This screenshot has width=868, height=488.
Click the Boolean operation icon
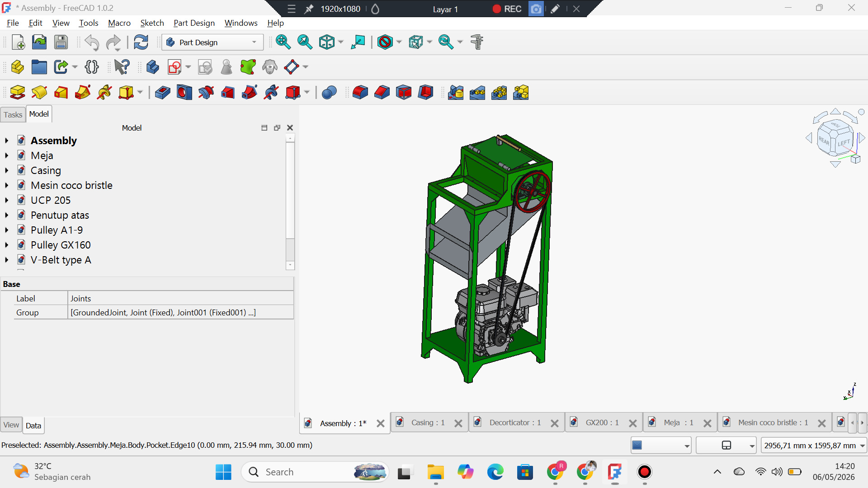click(x=329, y=93)
